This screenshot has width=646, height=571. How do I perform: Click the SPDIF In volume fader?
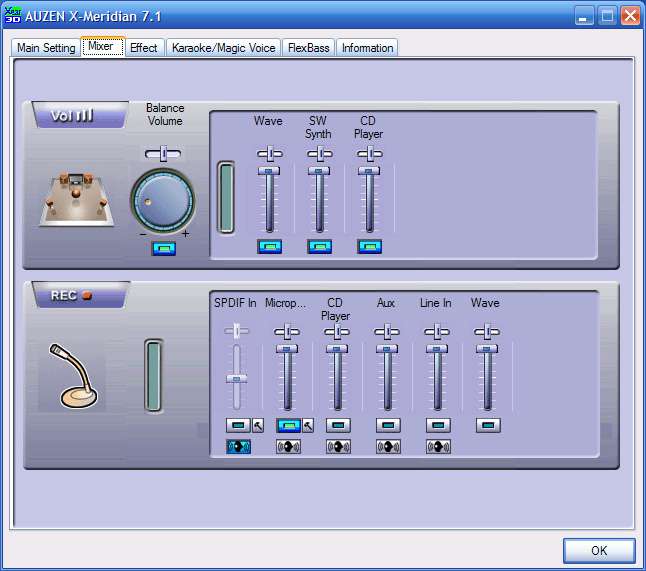pyautogui.click(x=236, y=377)
